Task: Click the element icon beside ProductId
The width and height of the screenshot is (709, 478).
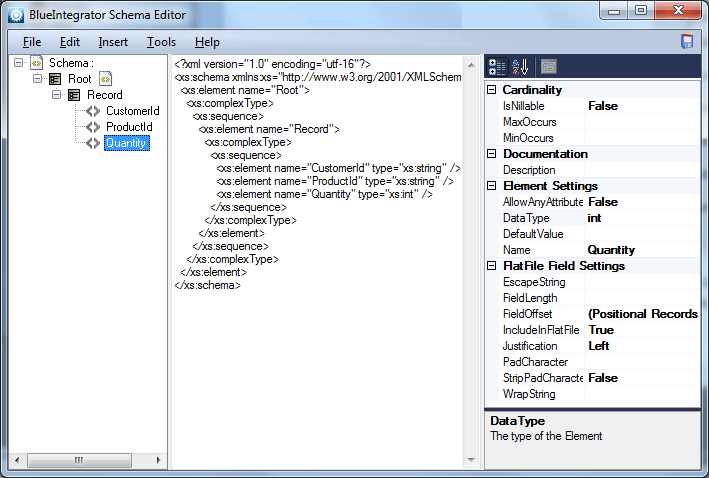Action: (x=93, y=127)
